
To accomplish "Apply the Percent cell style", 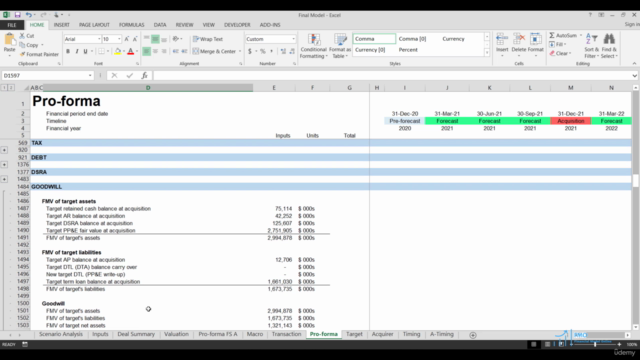I will 408,50.
